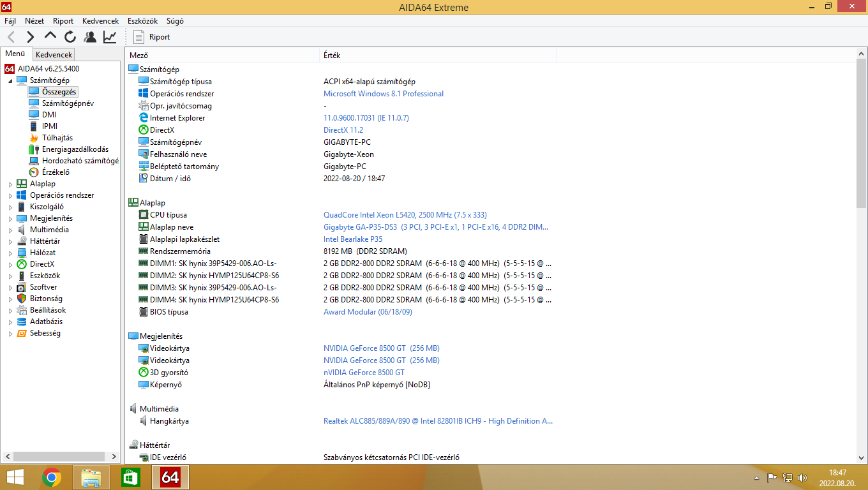The image size is (868, 490).
Task: Open the Nézet menu
Action: [34, 21]
